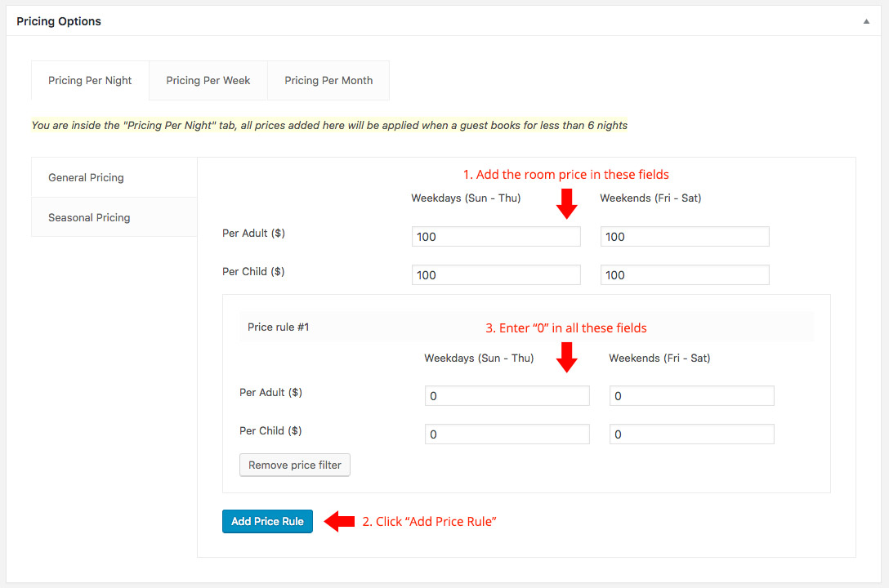This screenshot has height=588, width=889.
Task: Click general Per Adult weekends price field
Action: point(685,237)
